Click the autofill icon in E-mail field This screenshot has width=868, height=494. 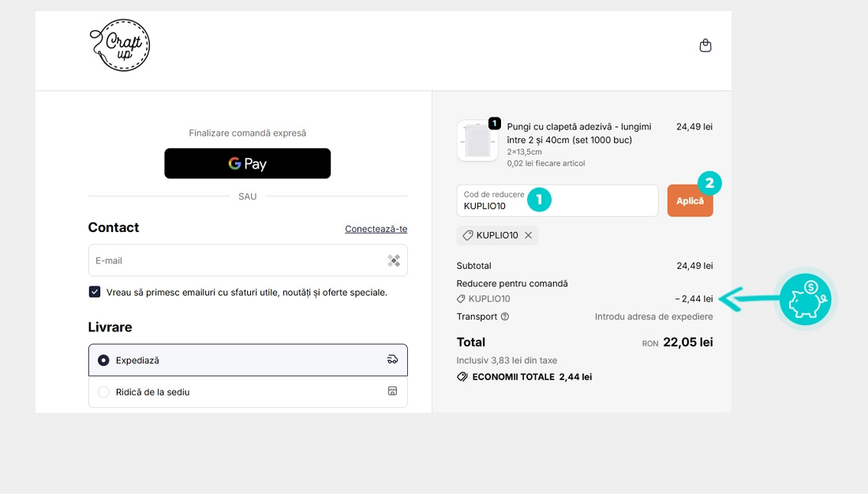pyautogui.click(x=394, y=260)
